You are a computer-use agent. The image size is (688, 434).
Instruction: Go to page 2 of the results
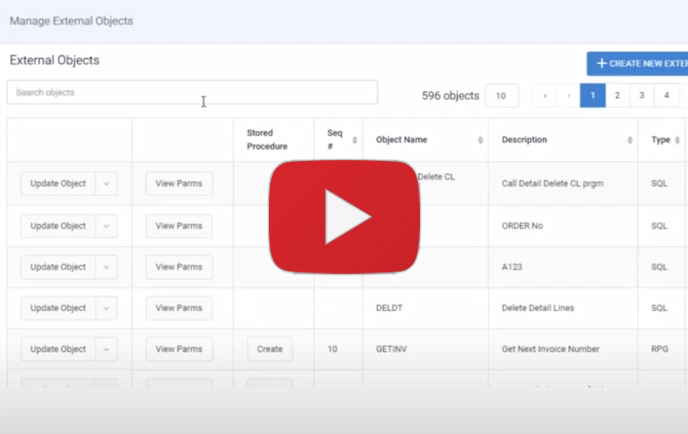coord(617,96)
